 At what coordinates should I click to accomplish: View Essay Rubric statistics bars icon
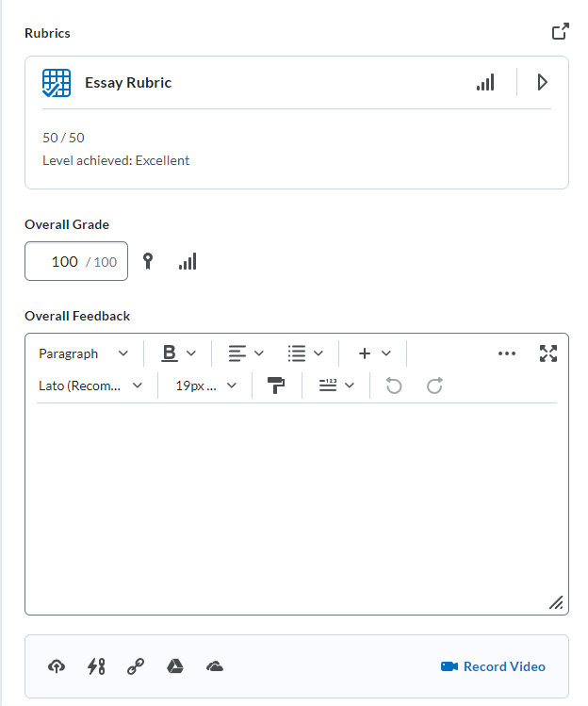click(485, 82)
